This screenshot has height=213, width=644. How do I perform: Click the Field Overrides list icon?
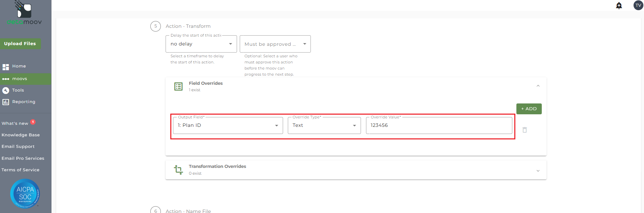point(178,86)
